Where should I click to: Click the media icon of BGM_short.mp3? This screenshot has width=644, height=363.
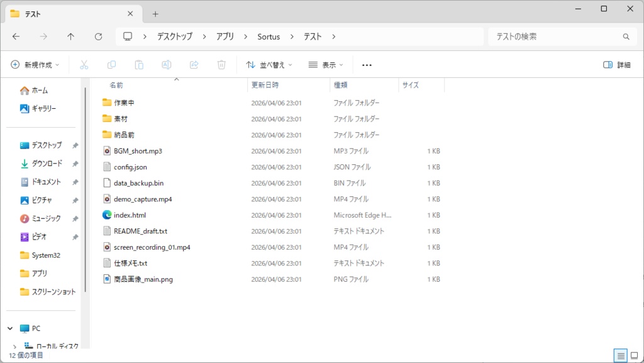(x=107, y=151)
